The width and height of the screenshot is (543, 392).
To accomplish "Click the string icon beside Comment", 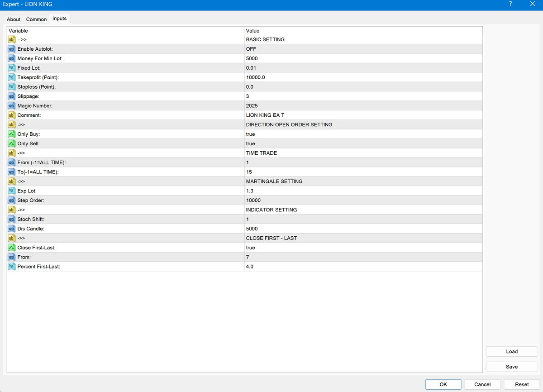I will coord(12,115).
